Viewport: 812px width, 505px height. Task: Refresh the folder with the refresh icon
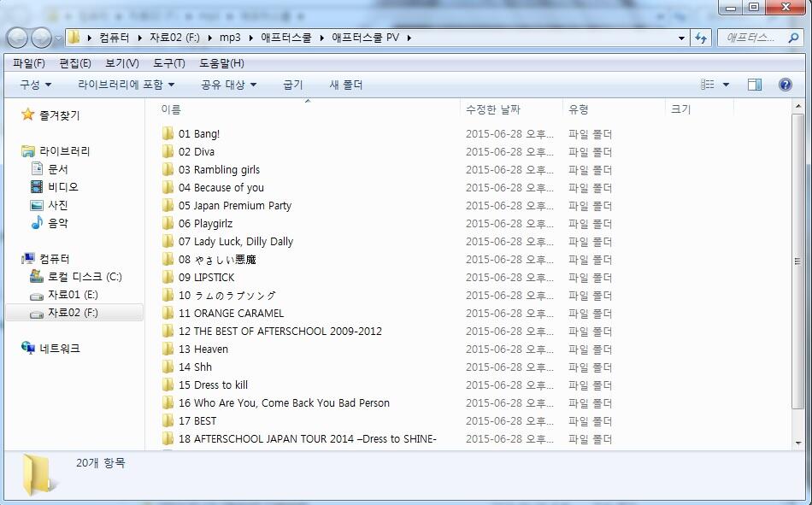coord(701,38)
